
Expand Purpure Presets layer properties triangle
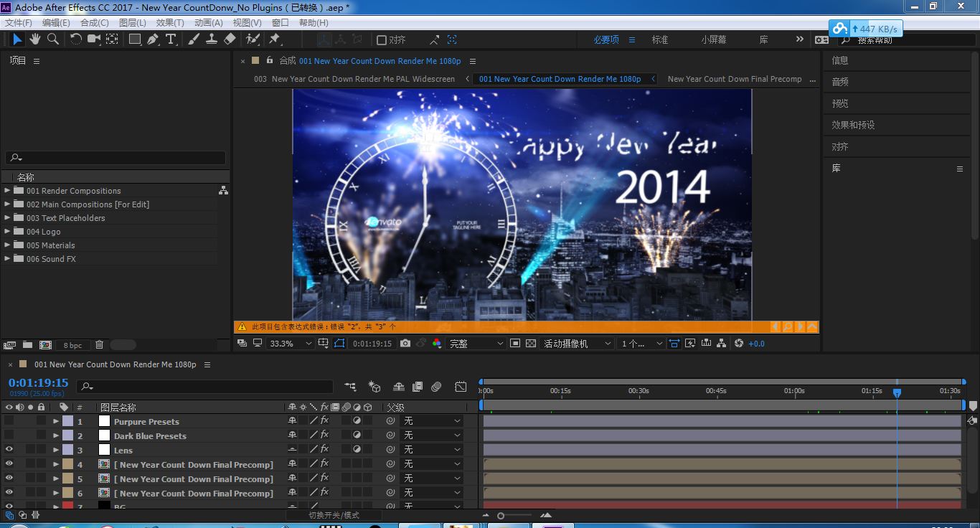point(56,421)
